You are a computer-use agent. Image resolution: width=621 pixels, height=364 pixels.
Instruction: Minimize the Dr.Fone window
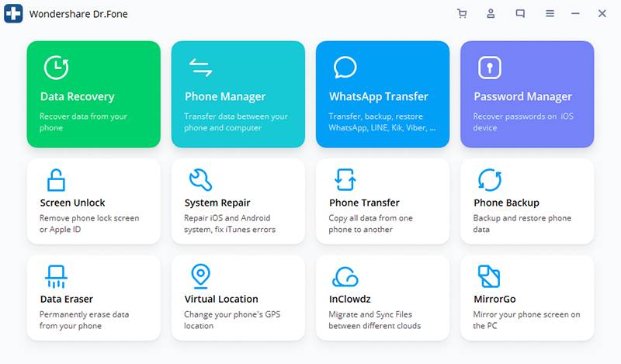[576, 13]
